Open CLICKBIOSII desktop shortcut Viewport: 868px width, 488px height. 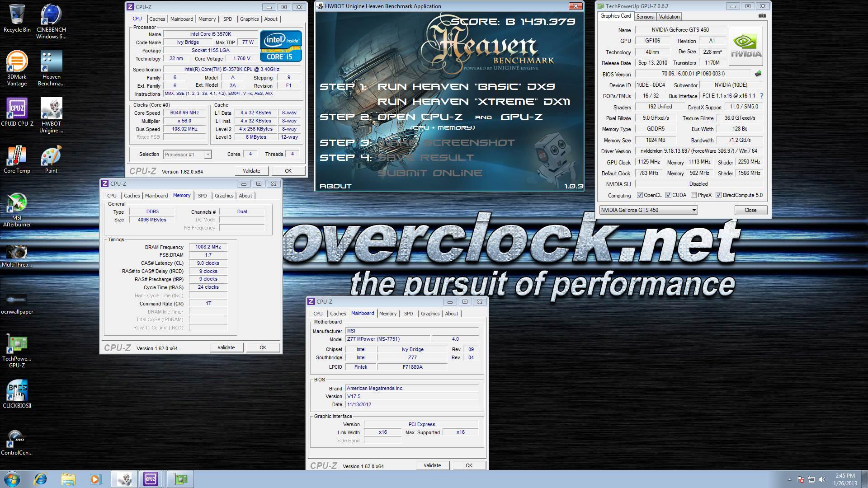coord(17,394)
